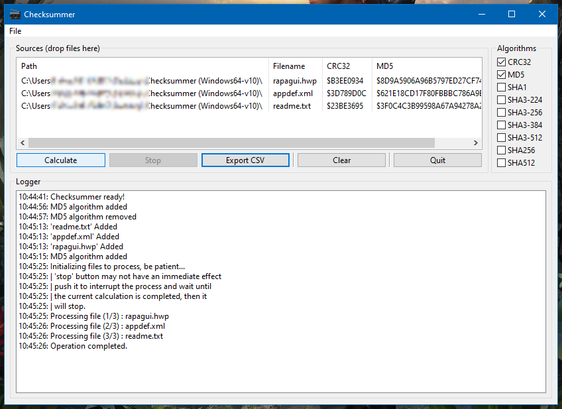Enable the SHA3-256 algorithm checkbox
The image size is (562, 409).
click(x=501, y=112)
